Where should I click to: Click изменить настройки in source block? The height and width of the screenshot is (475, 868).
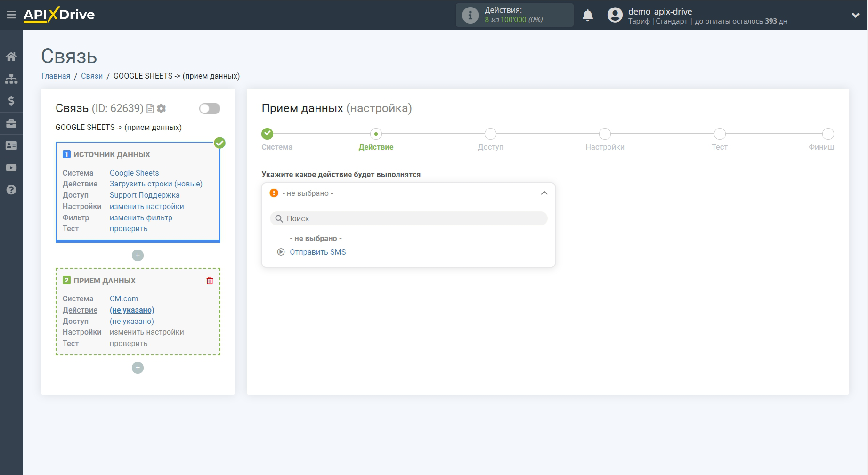pos(146,206)
